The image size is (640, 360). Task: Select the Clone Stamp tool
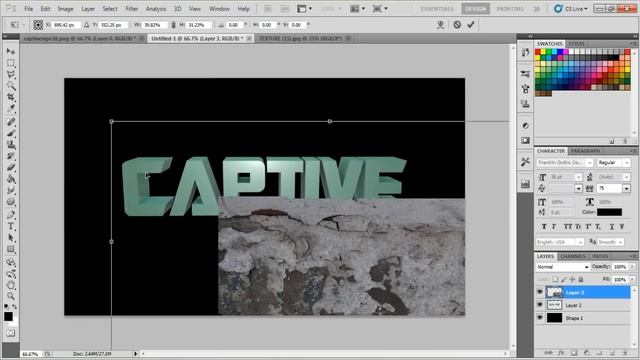coord(11,144)
